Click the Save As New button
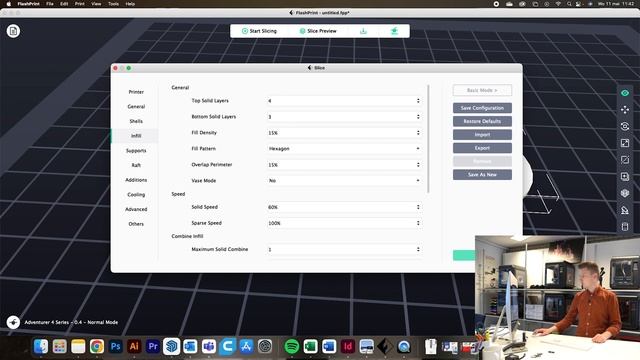Viewport: 640px width, 360px height. 482,175
